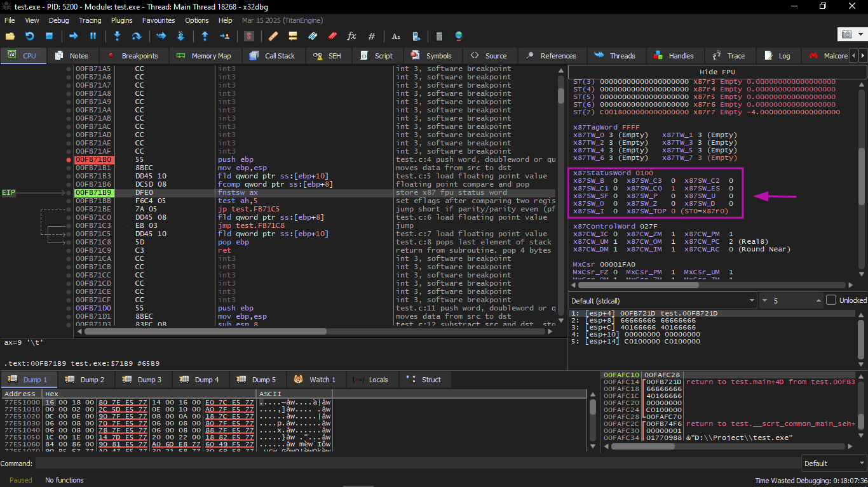Toggle breakpoint at address 00FB71B0
This screenshot has height=487, width=868.
[69, 160]
